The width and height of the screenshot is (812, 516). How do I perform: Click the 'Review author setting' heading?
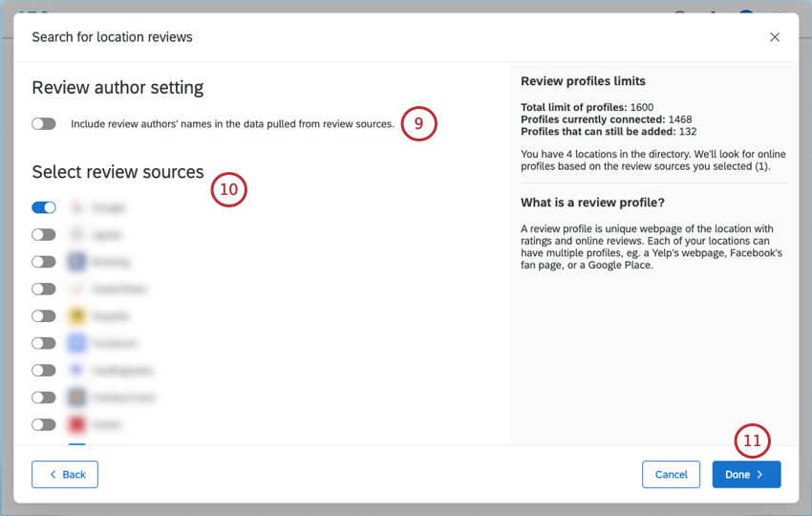(118, 88)
